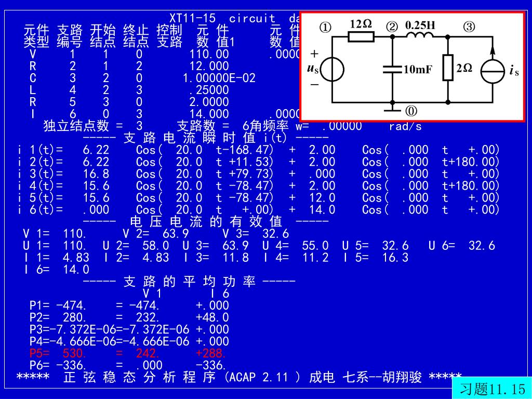Select circled node ③ label
Image resolution: width=532 pixels, height=399 pixels.
click(x=469, y=27)
